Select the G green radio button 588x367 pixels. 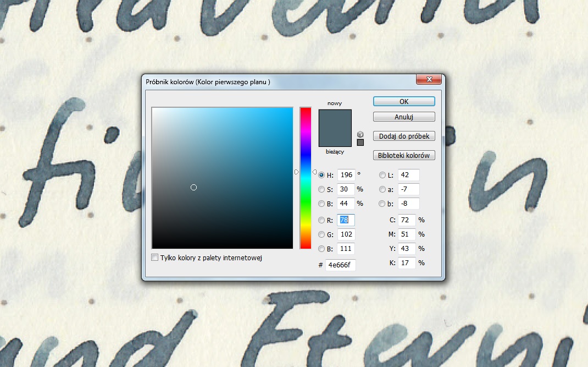click(321, 234)
